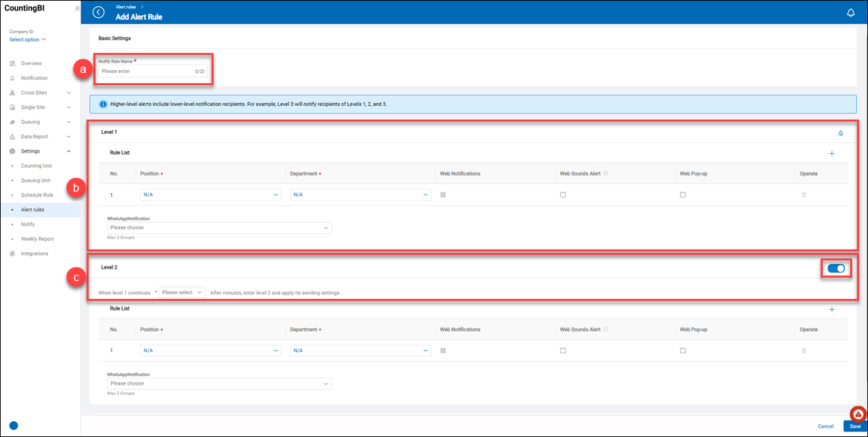Open the minutes 'Please select' dropdown
This screenshot has height=437, width=868.
tap(182, 293)
